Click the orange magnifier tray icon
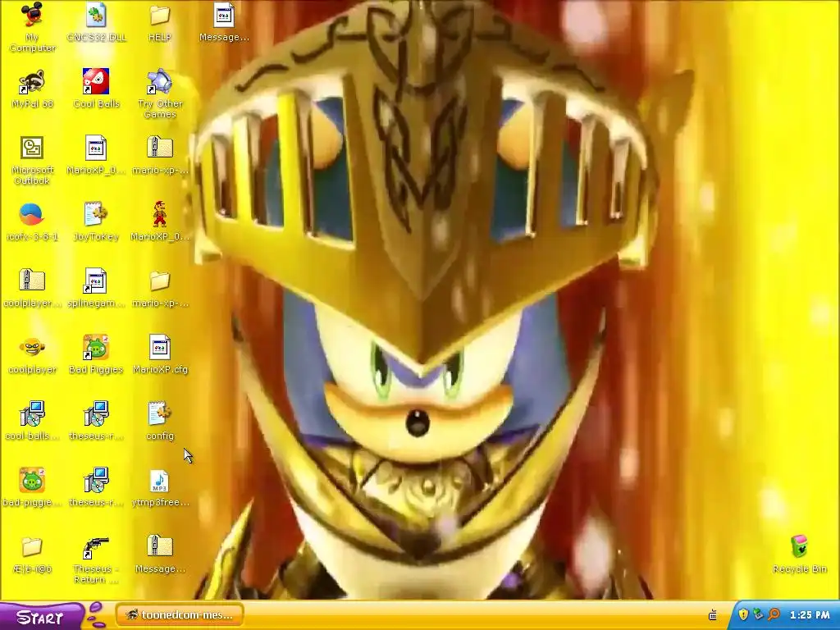This screenshot has width=840, height=630. 774,614
